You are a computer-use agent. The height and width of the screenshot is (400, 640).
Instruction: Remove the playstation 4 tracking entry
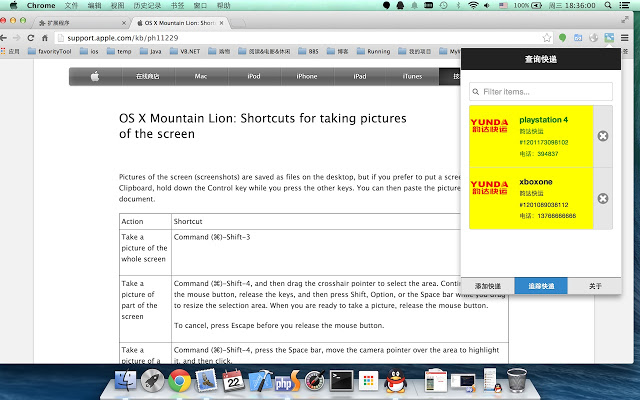(x=603, y=136)
